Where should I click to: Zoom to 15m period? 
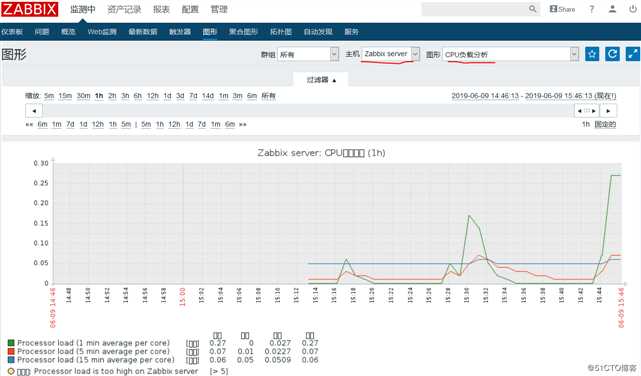click(65, 96)
